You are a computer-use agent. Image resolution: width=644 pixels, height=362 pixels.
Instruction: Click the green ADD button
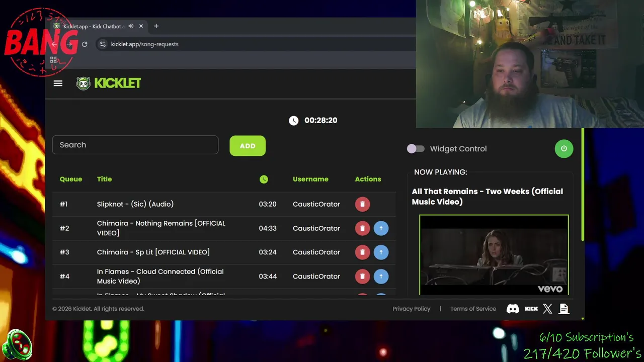pyautogui.click(x=248, y=146)
